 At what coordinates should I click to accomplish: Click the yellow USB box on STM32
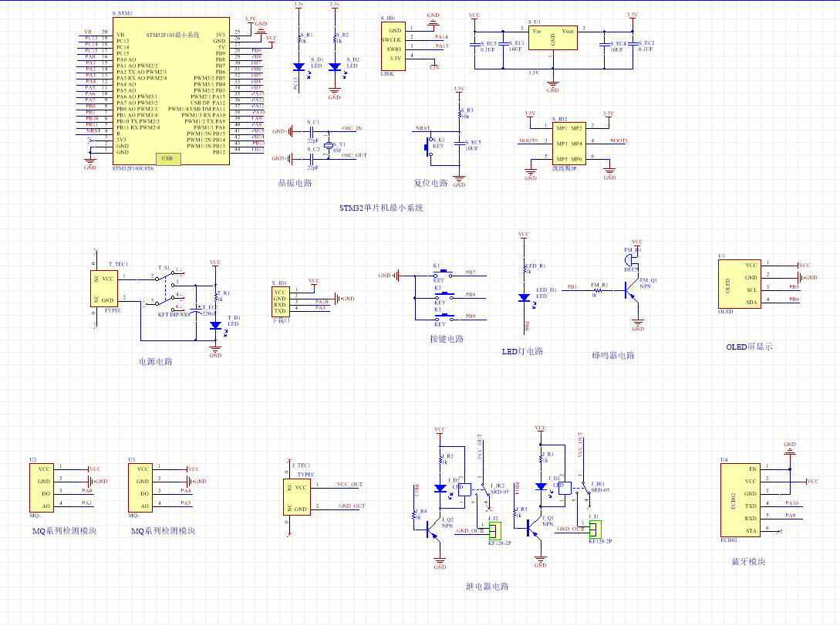click(170, 159)
